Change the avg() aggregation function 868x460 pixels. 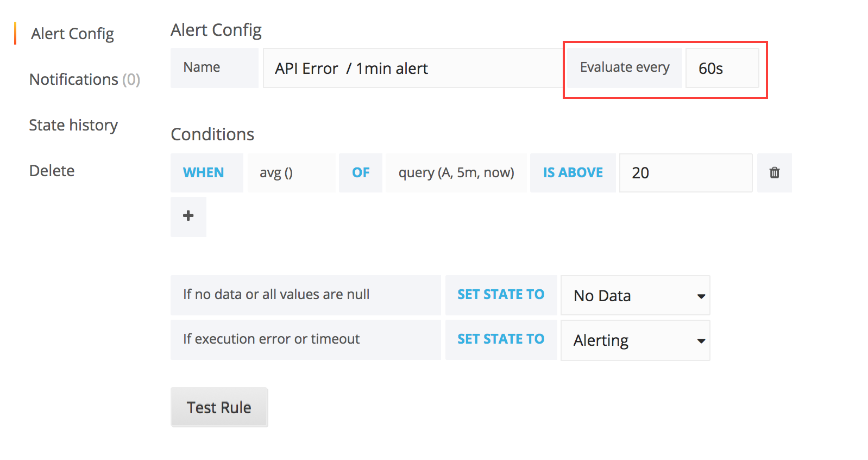point(291,172)
